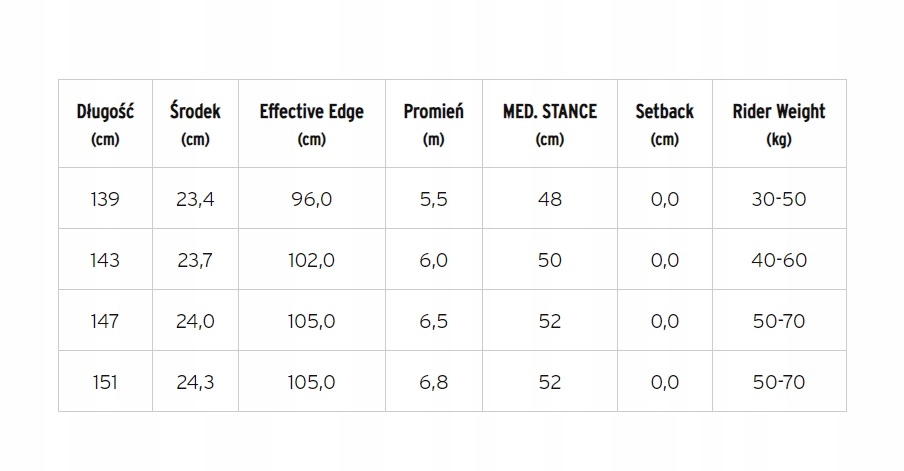
Task: Click the 23,4 waist width value
Action: pos(195,199)
